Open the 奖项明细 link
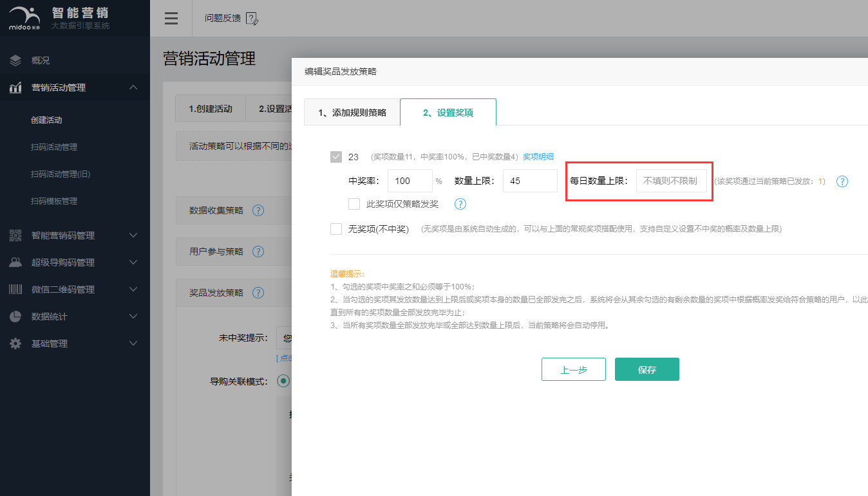868x496 pixels. pyautogui.click(x=538, y=156)
